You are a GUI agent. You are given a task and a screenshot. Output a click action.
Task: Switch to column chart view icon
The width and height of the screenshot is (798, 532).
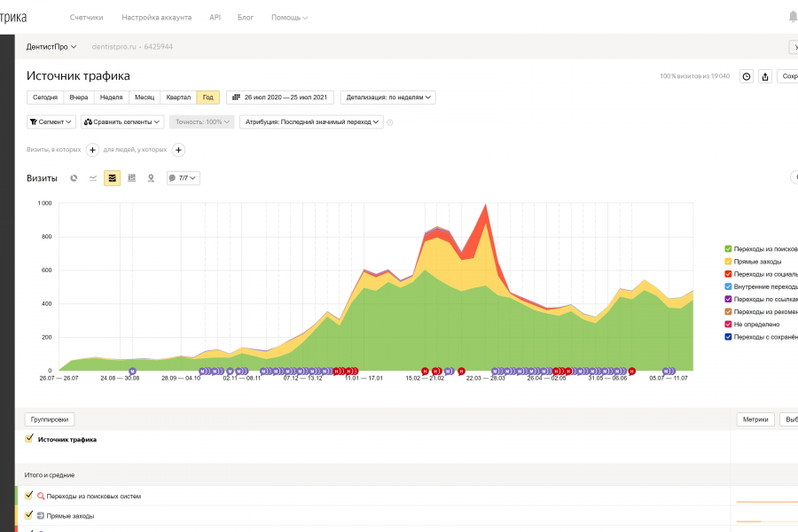[x=132, y=178]
